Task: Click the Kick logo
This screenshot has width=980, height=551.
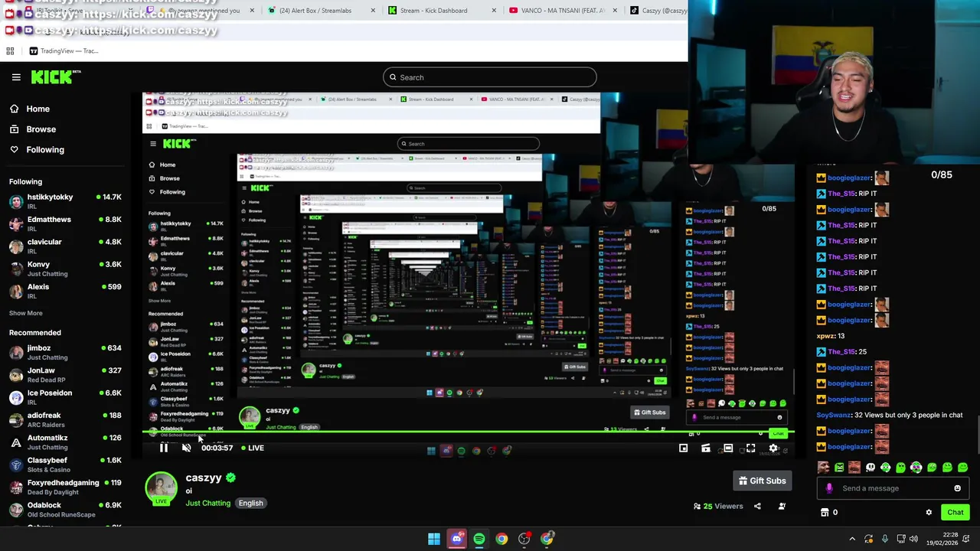Action: click(x=55, y=77)
